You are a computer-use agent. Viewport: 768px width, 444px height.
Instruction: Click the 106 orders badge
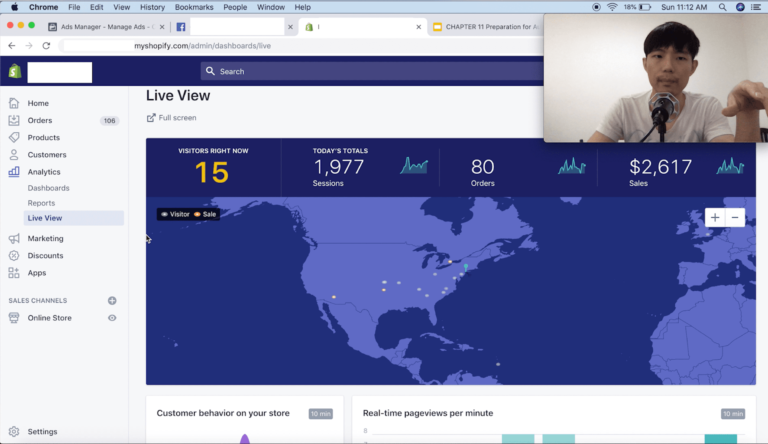coord(109,121)
